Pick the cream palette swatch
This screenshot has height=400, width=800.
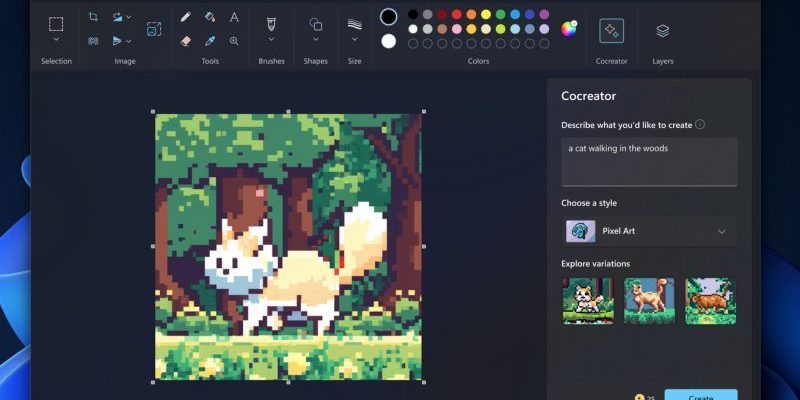point(486,29)
